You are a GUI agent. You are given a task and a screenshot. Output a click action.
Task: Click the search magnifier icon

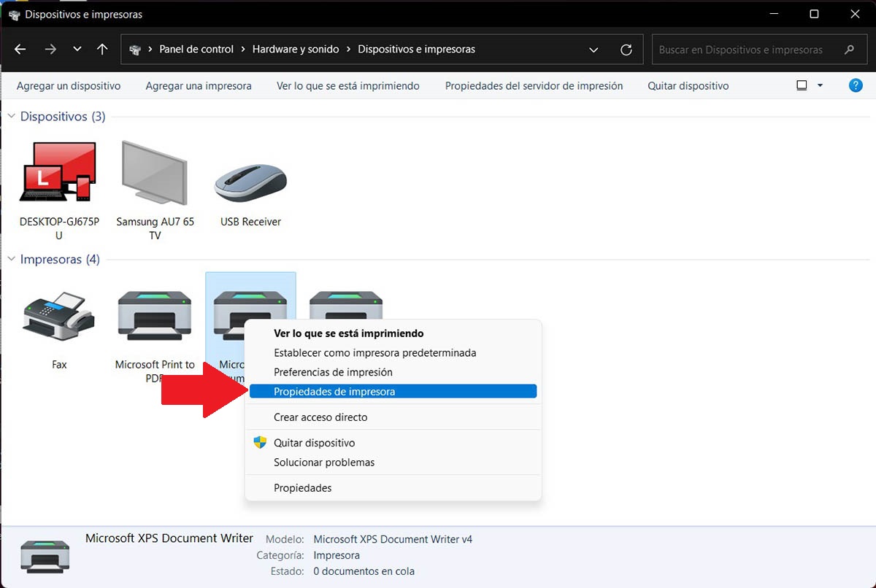point(849,50)
